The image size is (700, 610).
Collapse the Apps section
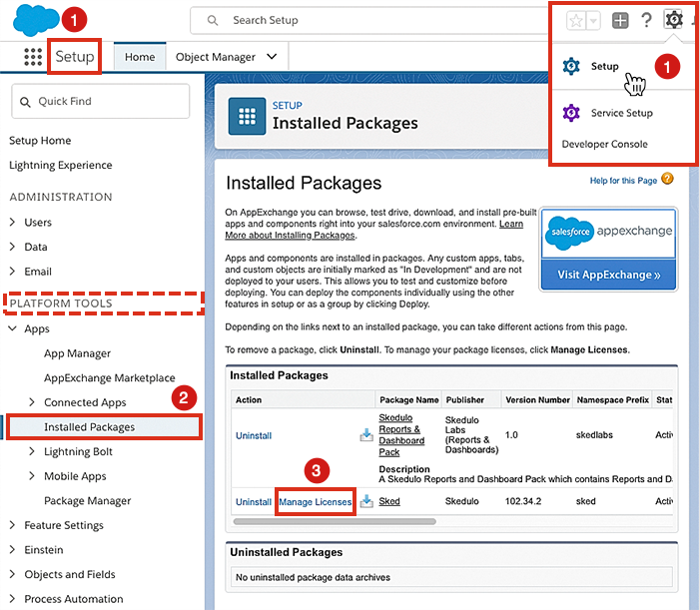pyautogui.click(x=13, y=328)
